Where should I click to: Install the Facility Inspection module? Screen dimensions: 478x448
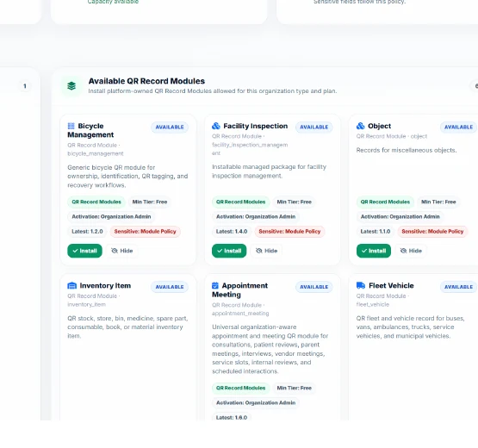(229, 251)
